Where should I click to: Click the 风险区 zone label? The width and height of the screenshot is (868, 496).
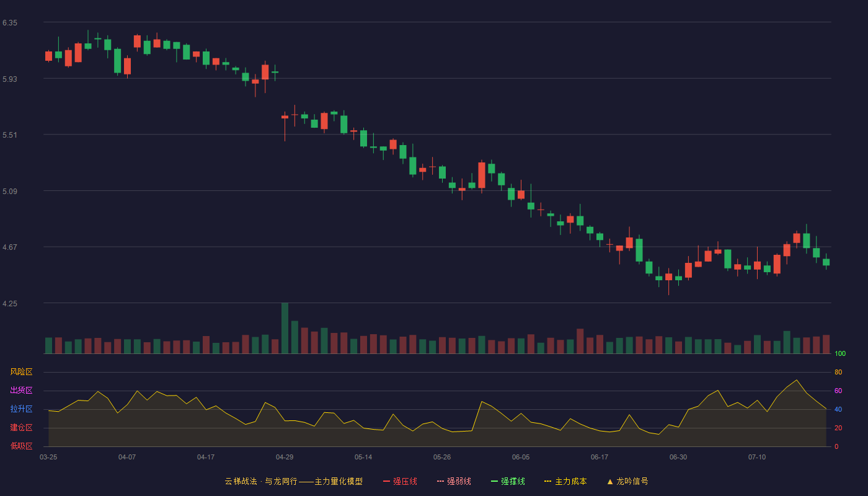click(21, 372)
